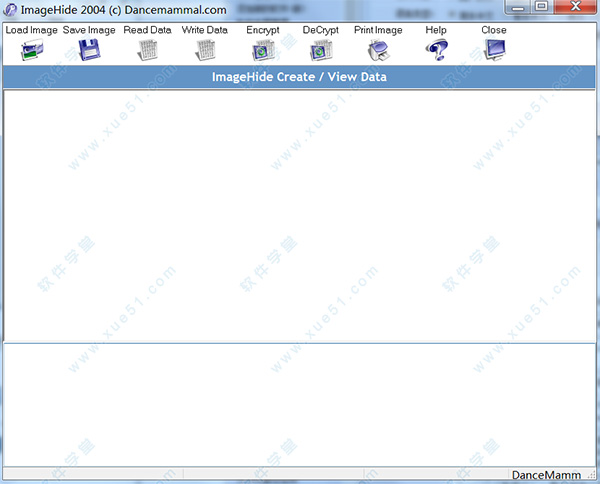
Task: Click the ImageHide 2004 title text
Action: pyautogui.click(x=124, y=10)
